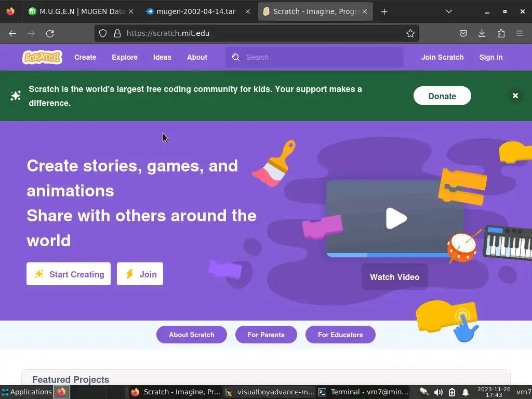Open the About page
This screenshot has height=399, width=532.
coord(197,57)
